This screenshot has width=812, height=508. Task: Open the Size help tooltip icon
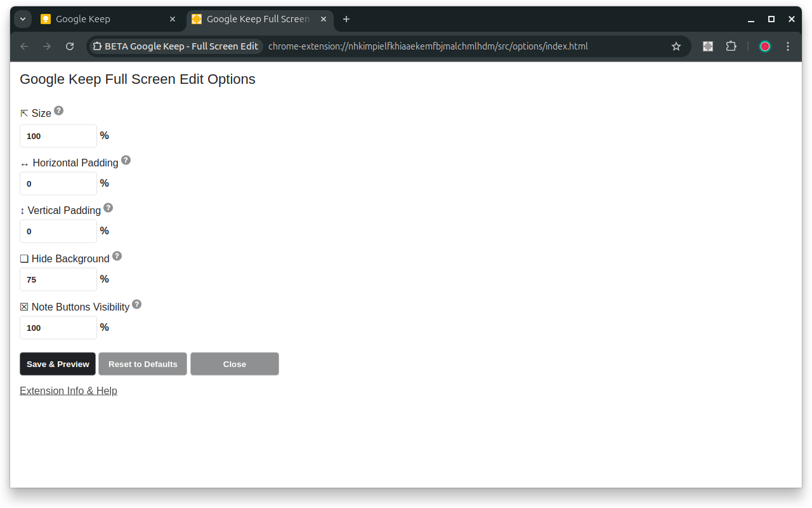coord(58,110)
